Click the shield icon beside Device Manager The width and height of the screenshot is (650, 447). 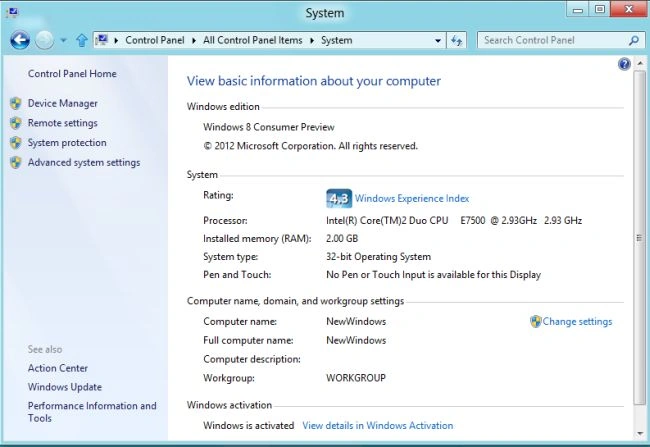pyautogui.click(x=16, y=103)
